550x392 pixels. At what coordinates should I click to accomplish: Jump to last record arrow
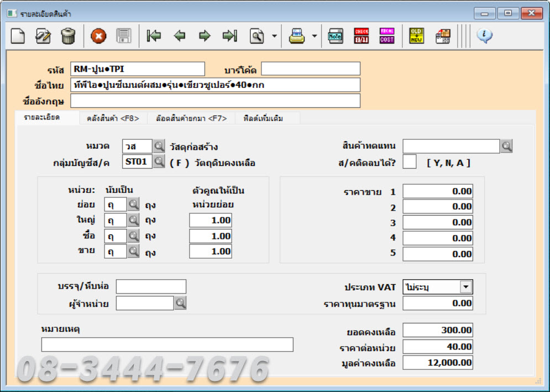[x=230, y=36]
